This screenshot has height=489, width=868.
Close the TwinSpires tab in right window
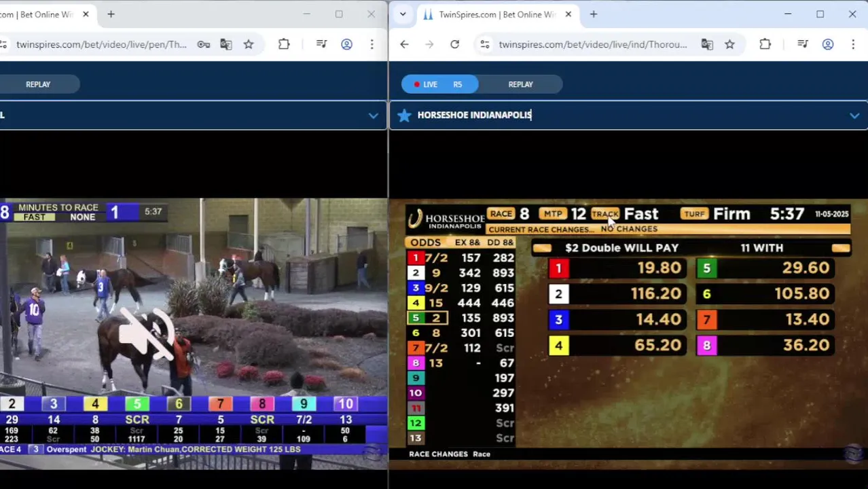point(568,14)
